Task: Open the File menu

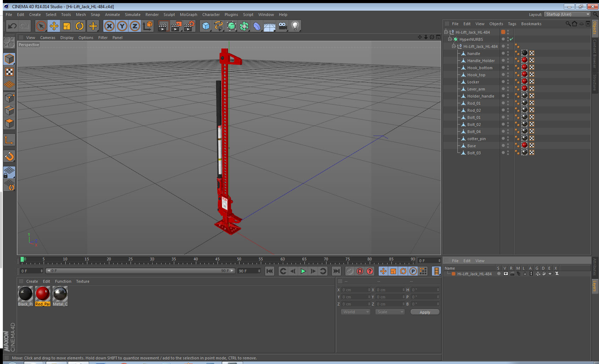Action: [x=9, y=15]
